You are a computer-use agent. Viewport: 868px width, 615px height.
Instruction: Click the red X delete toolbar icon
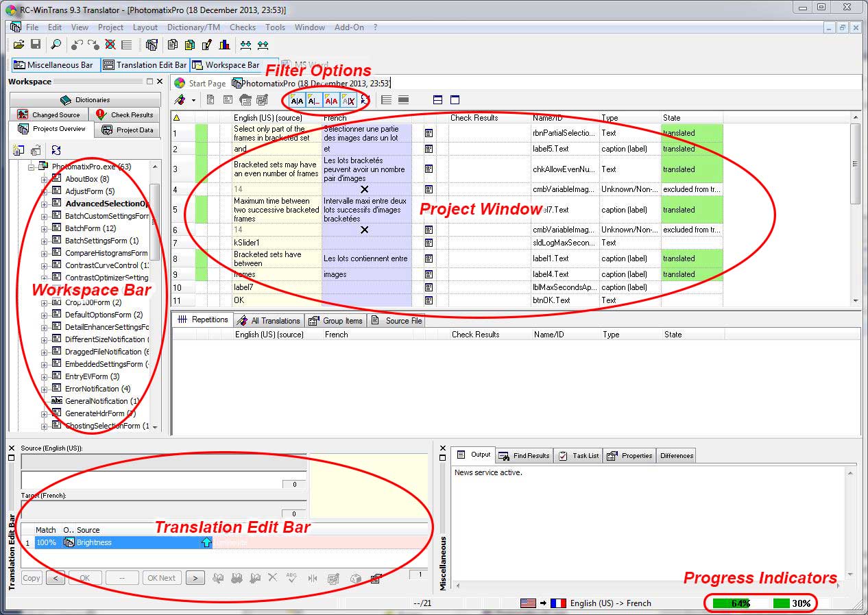(110, 45)
